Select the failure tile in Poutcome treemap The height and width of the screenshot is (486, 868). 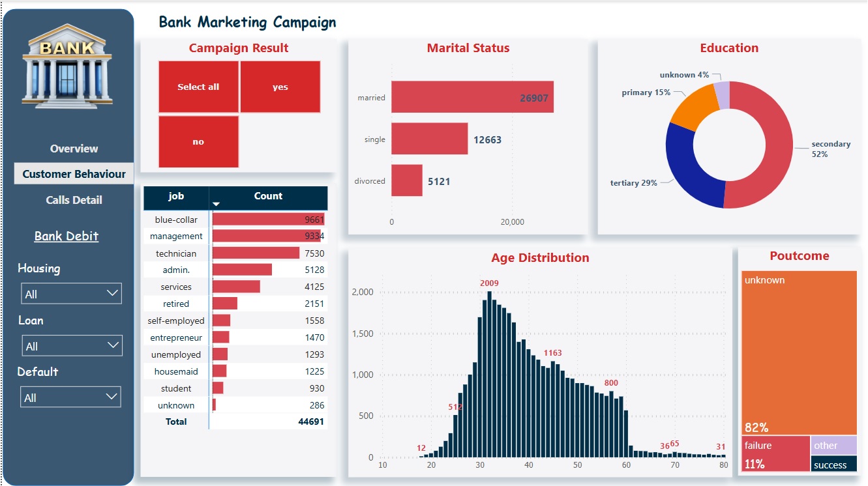(775, 454)
